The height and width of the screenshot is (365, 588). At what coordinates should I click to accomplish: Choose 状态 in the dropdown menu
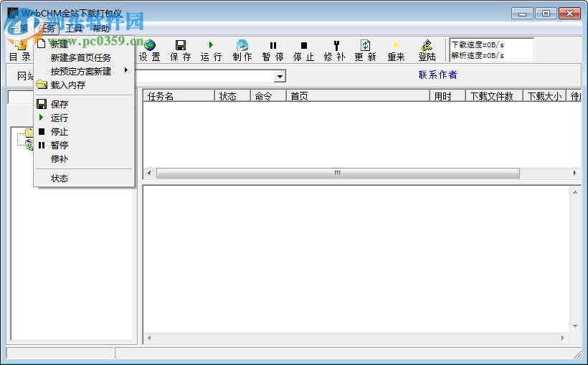(x=84, y=178)
